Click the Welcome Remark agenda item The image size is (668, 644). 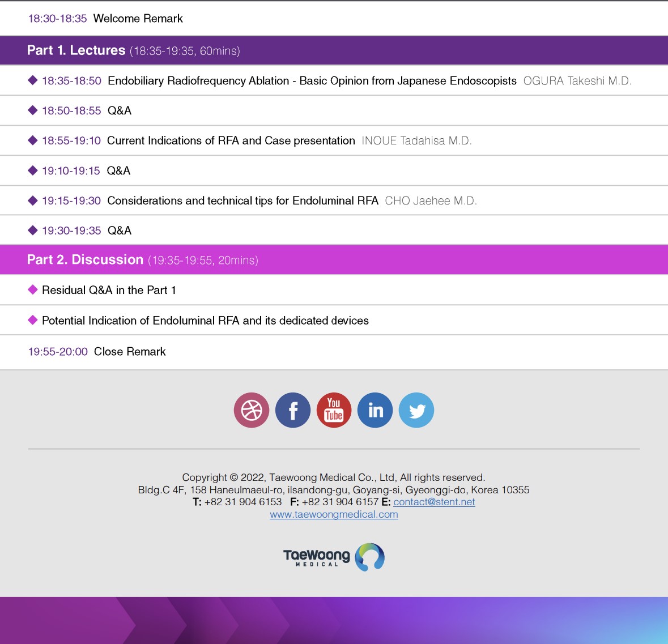(x=138, y=19)
